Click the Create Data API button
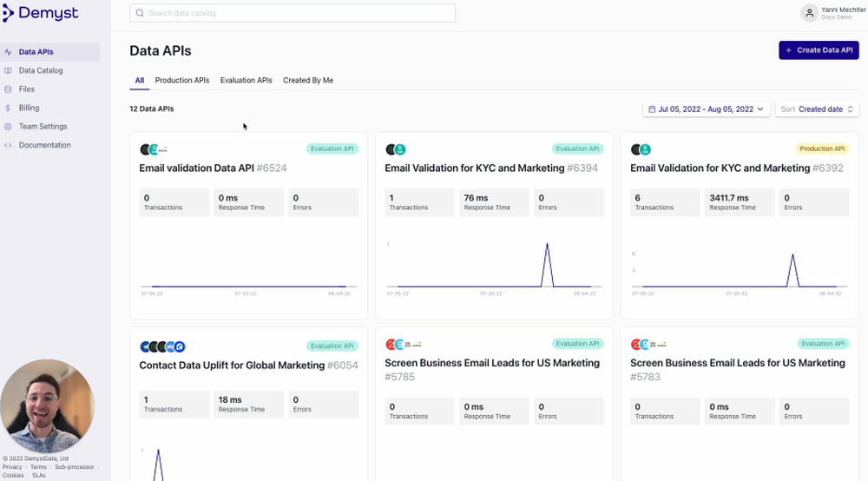The height and width of the screenshot is (481, 868). (x=819, y=50)
